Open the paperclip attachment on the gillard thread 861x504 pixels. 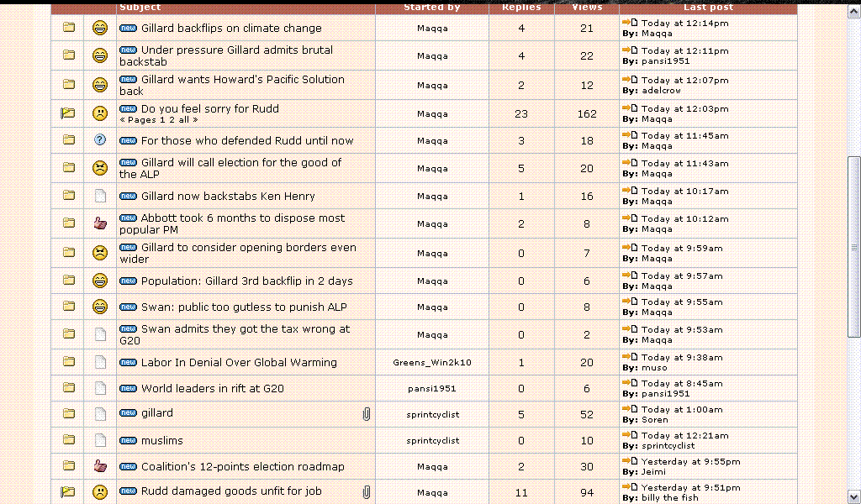(x=367, y=412)
